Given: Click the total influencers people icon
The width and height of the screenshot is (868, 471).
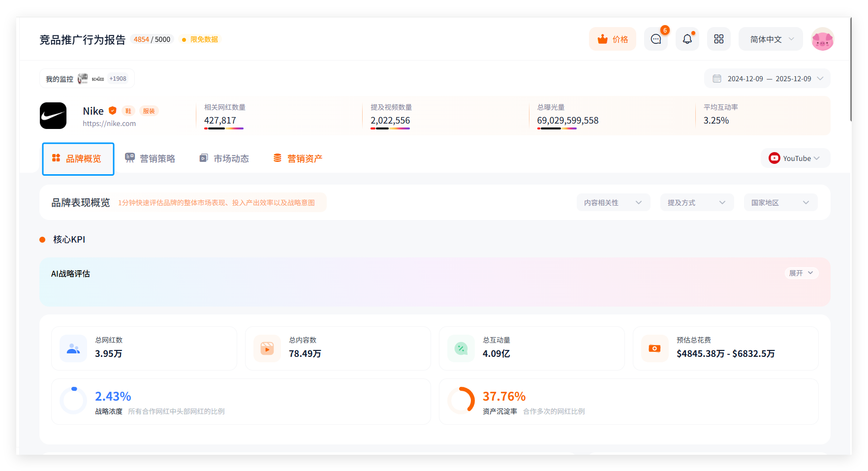Looking at the screenshot, I should coord(73,348).
